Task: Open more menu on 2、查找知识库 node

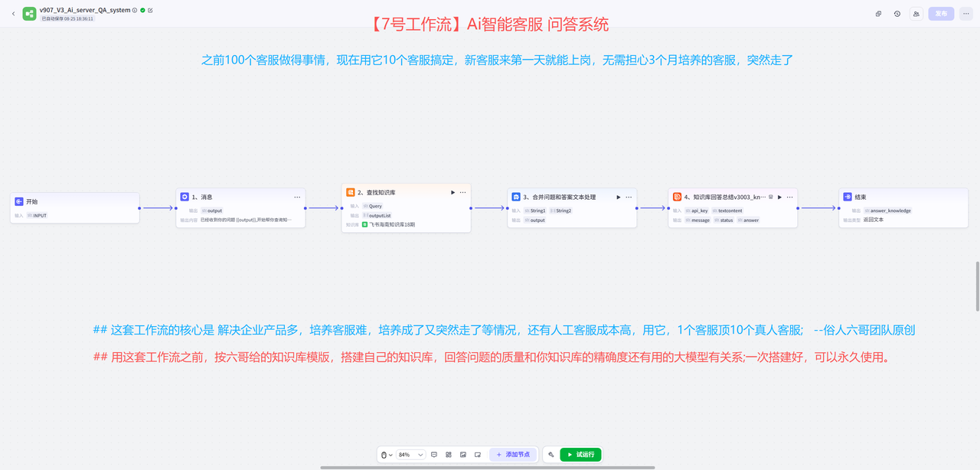Action: point(463,193)
